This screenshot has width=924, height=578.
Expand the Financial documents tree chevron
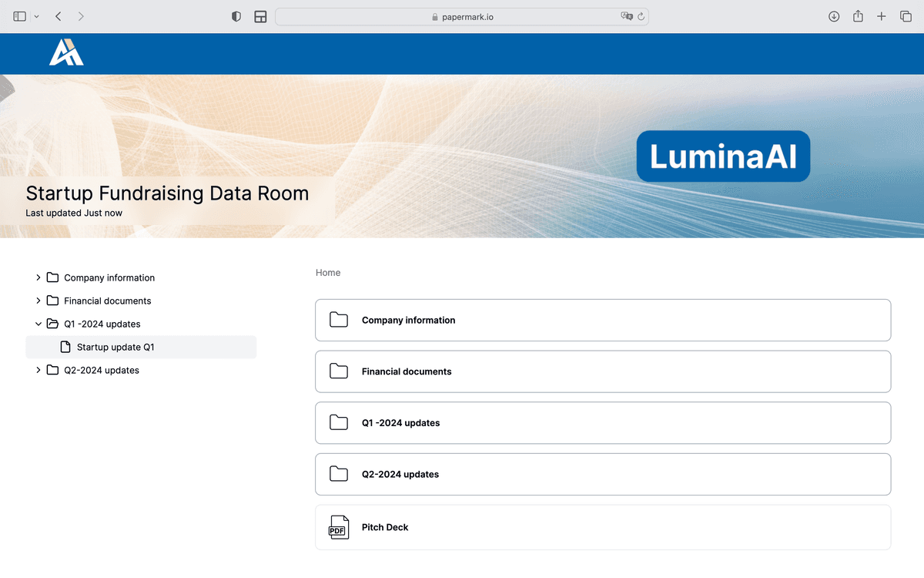point(38,301)
